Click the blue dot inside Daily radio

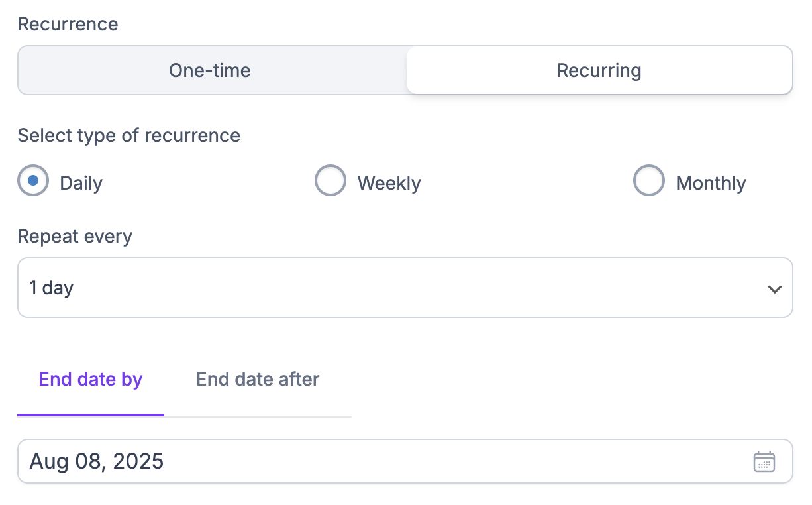click(x=33, y=180)
